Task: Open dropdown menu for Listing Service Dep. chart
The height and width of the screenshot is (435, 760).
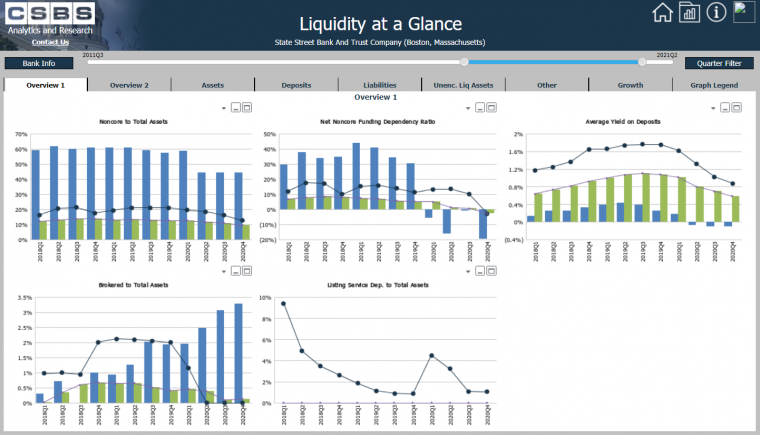Action: click(x=468, y=272)
